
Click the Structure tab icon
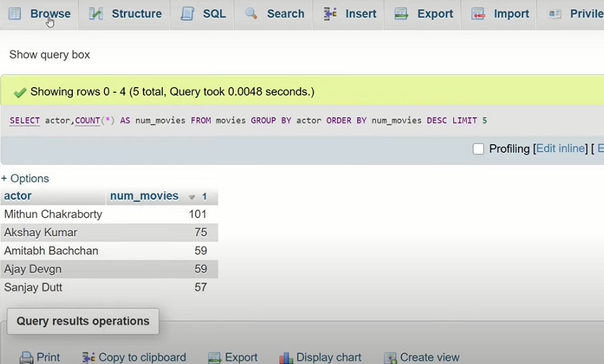[96, 14]
